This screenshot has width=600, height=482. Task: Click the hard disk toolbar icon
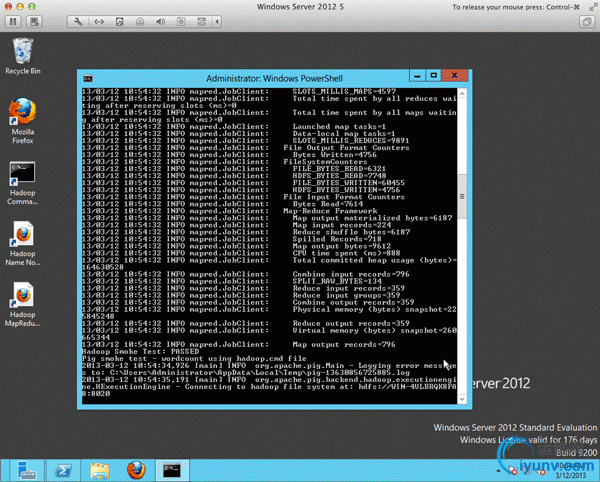click(x=119, y=21)
